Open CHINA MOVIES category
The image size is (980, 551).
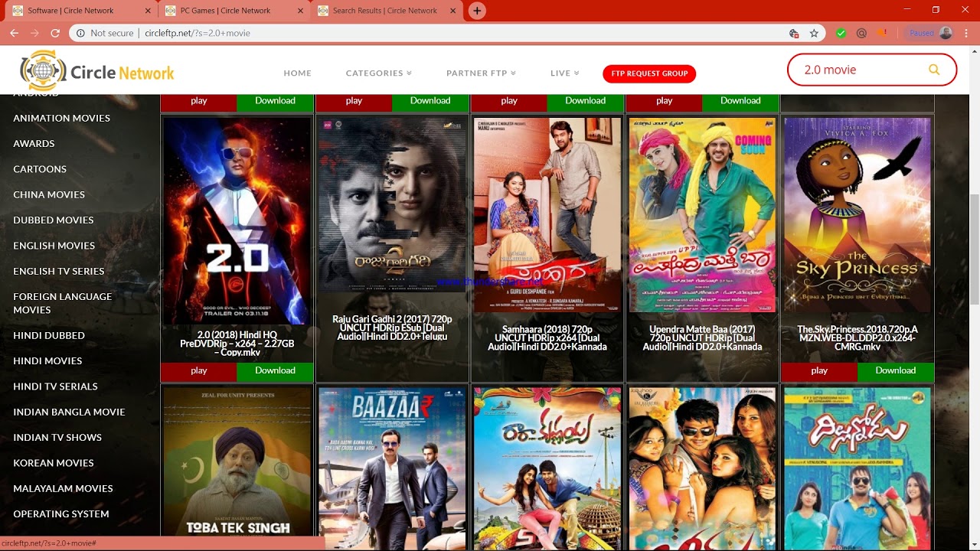tap(49, 194)
